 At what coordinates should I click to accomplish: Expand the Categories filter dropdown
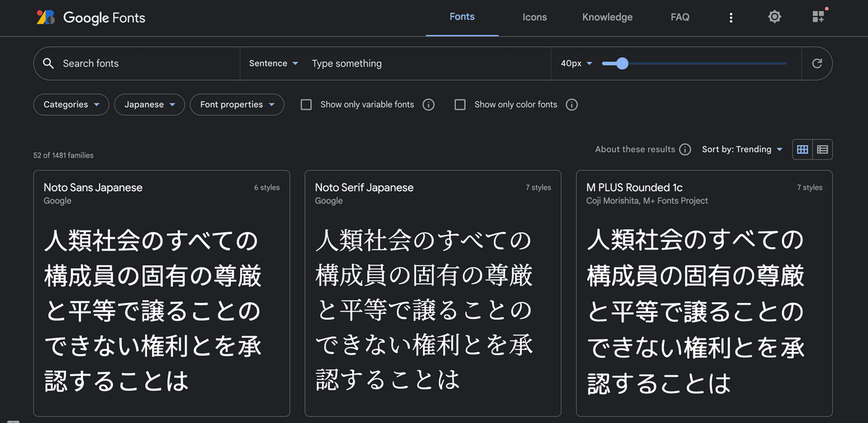pyautogui.click(x=71, y=105)
